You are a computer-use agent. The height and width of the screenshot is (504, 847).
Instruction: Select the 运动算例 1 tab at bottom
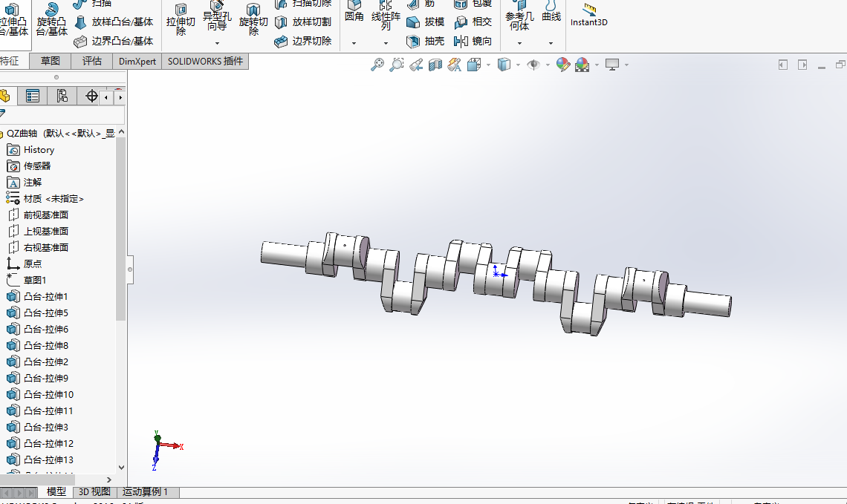(x=145, y=491)
